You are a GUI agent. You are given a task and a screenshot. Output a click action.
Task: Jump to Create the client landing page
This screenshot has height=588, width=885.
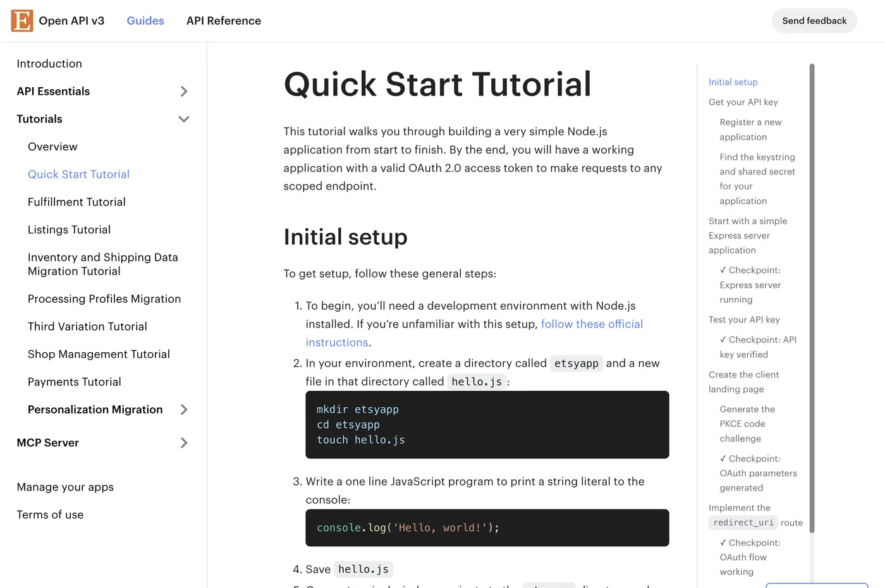(x=743, y=382)
